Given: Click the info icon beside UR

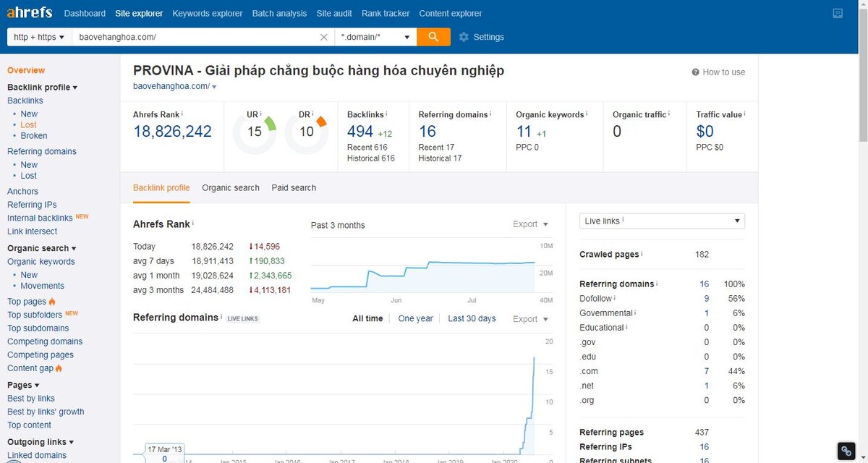Looking at the screenshot, I should pyautogui.click(x=261, y=114).
